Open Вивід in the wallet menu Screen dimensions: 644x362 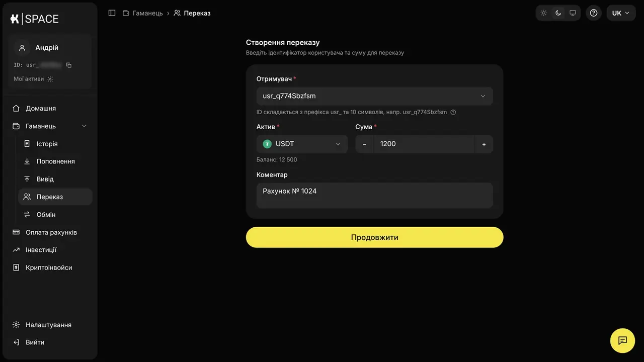(55, 179)
